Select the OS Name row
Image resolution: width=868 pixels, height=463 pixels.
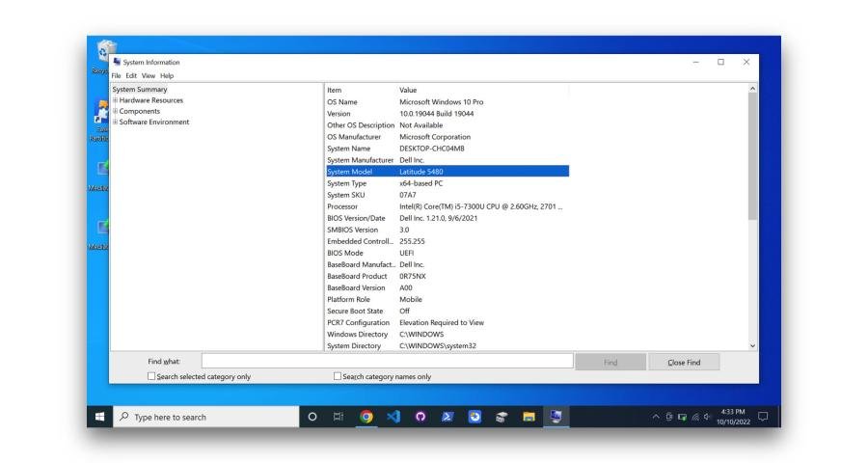pos(448,102)
